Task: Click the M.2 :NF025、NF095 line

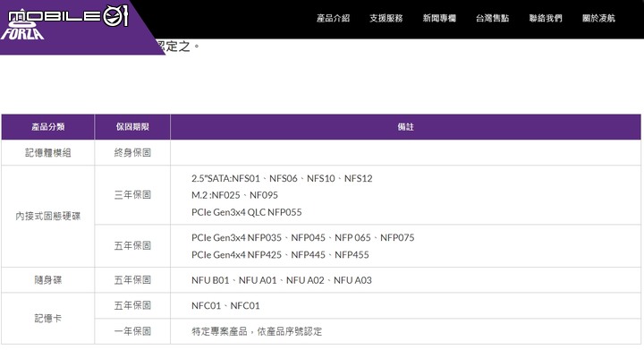Action: click(x=234, y=195)
